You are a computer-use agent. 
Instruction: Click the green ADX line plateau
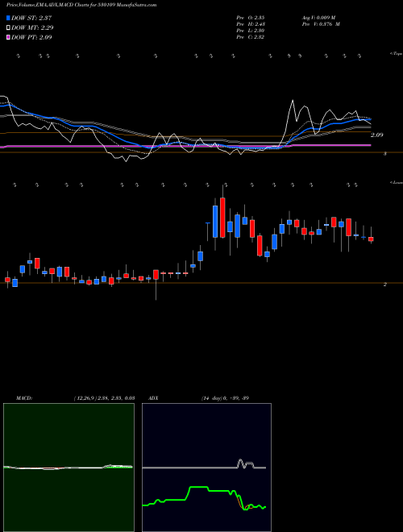pos(199,487)
